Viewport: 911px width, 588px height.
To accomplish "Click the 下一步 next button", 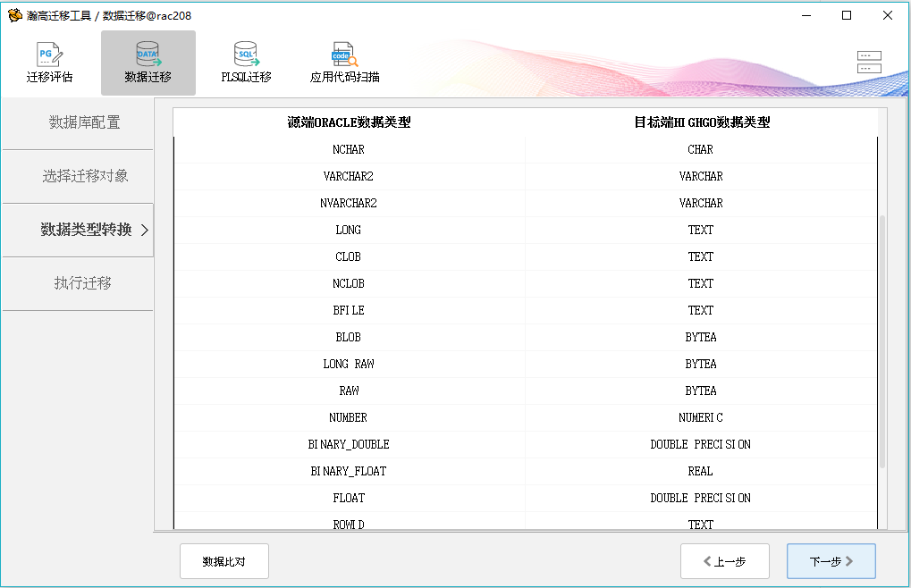I will (x=831, y=561).
